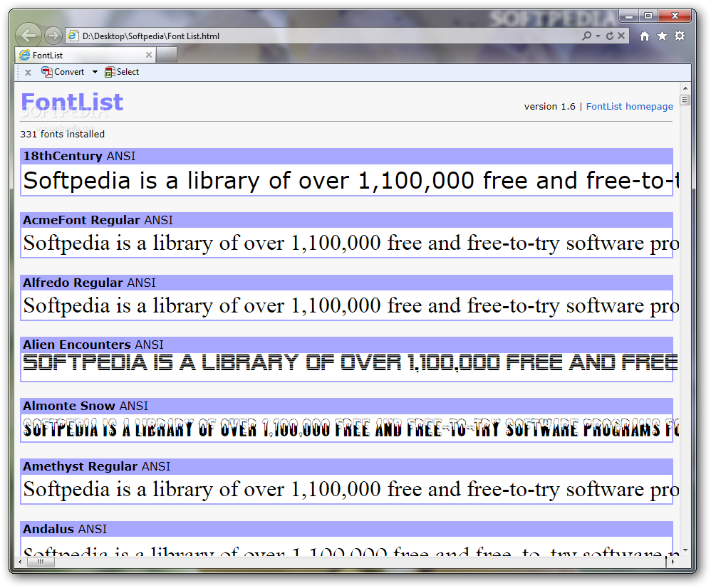Click the 'Alfredo Regular ANSI' font header
This screenshot has height=588, width=711.
346,282
